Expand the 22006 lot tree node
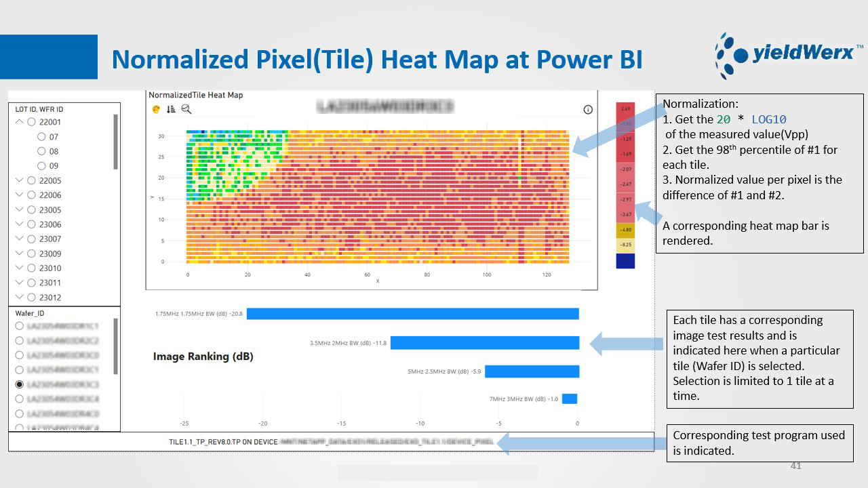 19,195
